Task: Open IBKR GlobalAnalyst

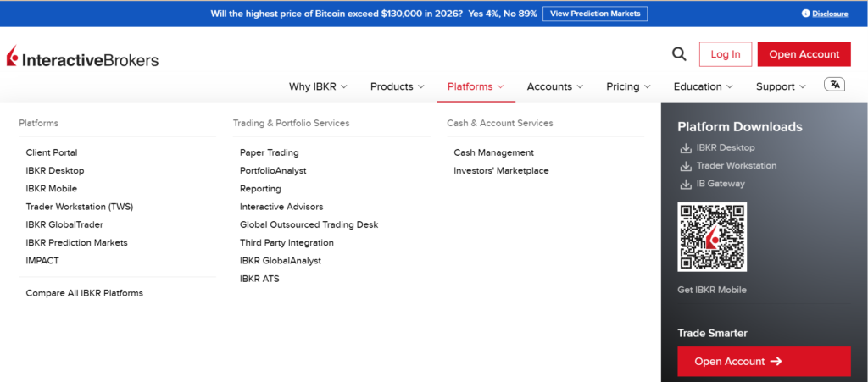Action: 280,260
